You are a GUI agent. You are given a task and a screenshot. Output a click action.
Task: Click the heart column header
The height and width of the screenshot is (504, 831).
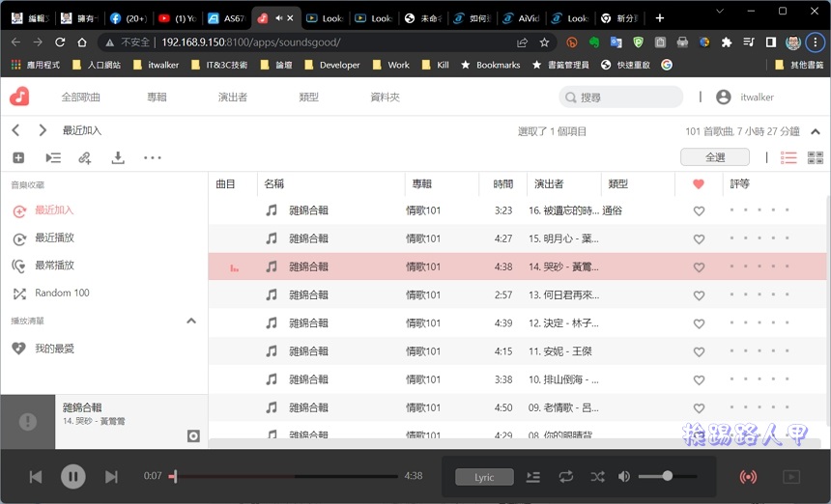[699, 183]
